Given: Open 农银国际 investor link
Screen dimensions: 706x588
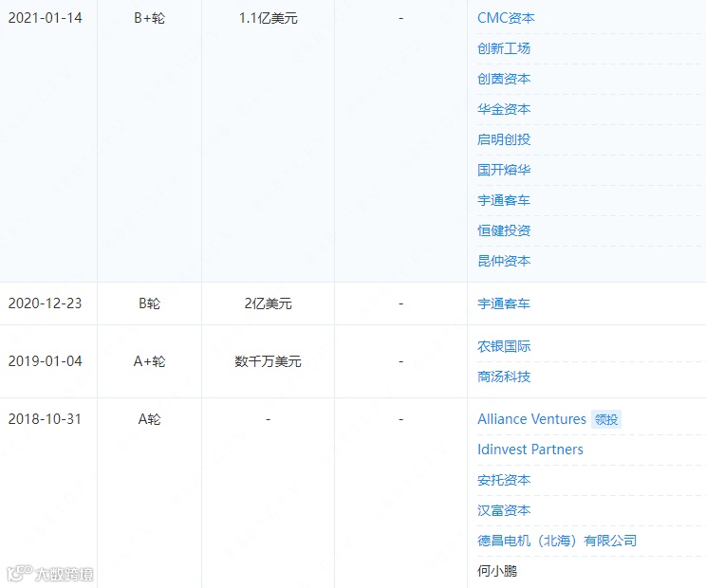Looking at the screenshot, I should [503, 346].
